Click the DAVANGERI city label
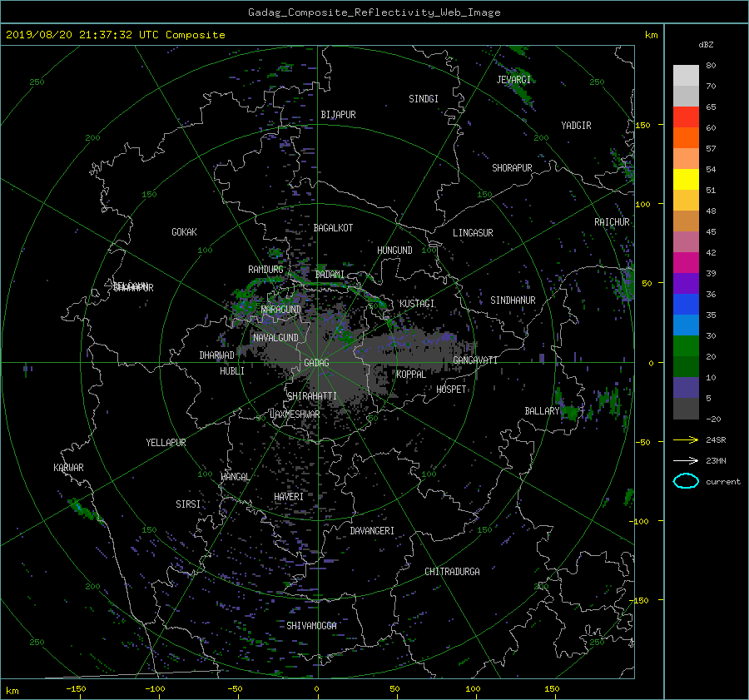The height and width of the screenshot is (700, 749). tap(372, 531)
